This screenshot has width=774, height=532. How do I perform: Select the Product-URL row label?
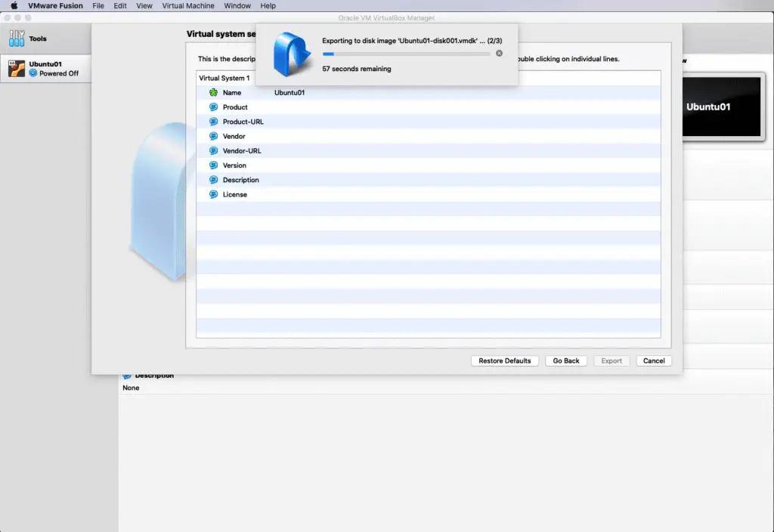click(243, 122)
